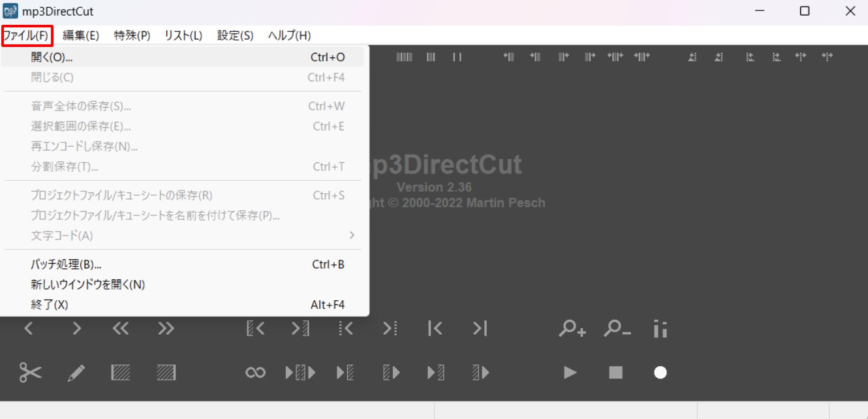The width and height of the screenshot is (868, 419).
Task: Click the double left chevron rewind icon
Action: 121,328
